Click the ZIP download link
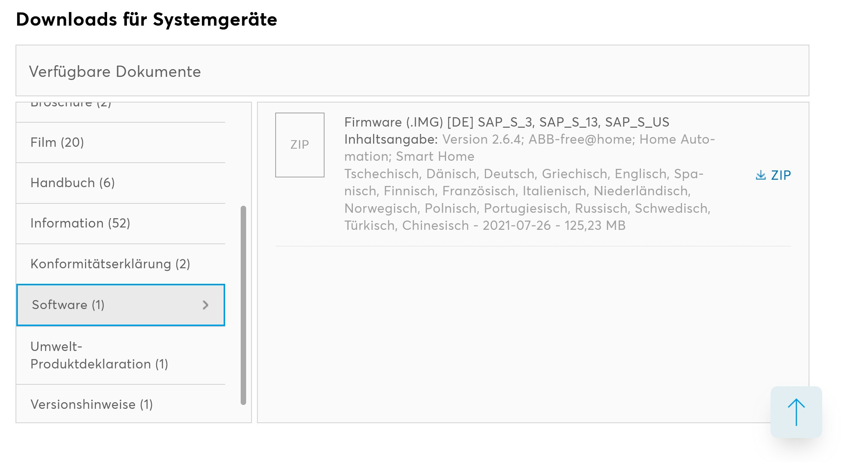This screenshot has height=462, width=868. click(773, 175)
